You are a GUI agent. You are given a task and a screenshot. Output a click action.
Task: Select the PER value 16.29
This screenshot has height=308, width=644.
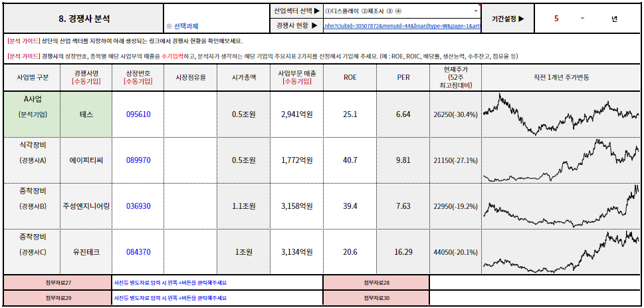[403, 251]
